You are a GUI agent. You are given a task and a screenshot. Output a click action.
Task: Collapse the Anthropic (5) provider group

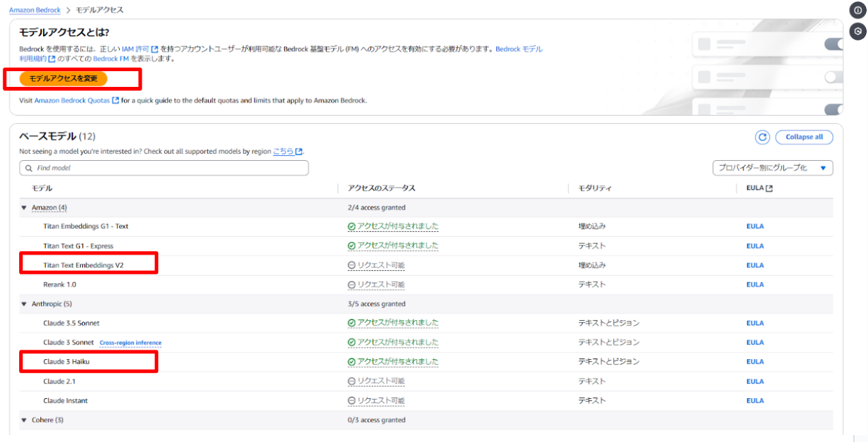click(x=24, y=304)
